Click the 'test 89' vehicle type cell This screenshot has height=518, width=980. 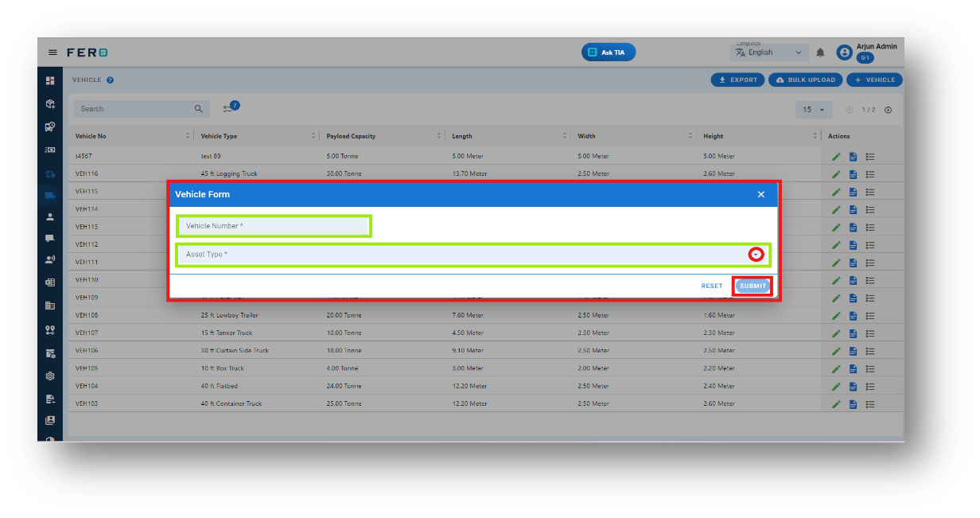tap(211, 157)
